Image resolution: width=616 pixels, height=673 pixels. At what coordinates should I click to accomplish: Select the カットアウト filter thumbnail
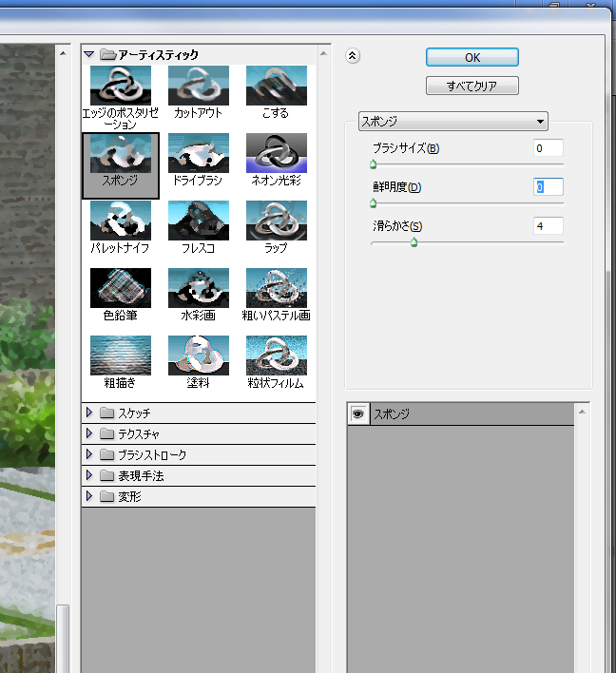198,86
